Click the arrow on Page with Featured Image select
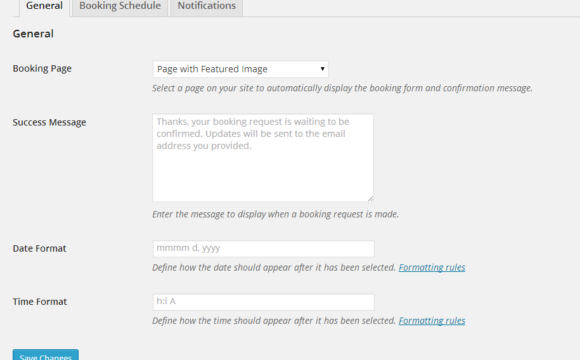This screenshot has width=580, height=360. (x=322, y=69)
